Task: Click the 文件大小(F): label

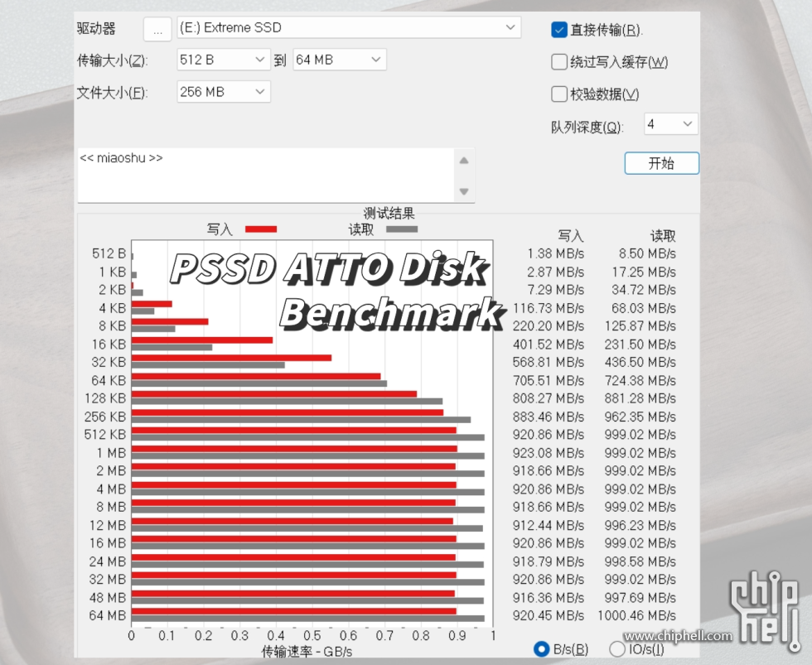Action: click(x=113, y=93)
